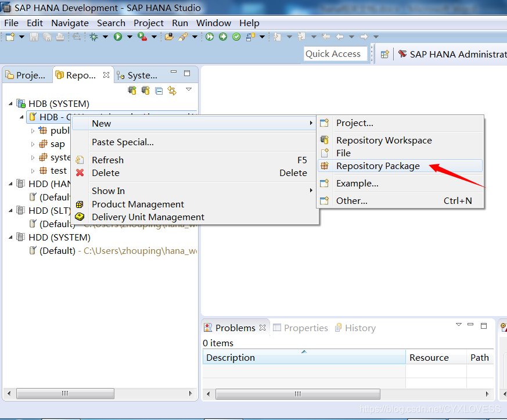Open the Window menu
Screen dimensions: 507x420
click(x=213, y=23)
